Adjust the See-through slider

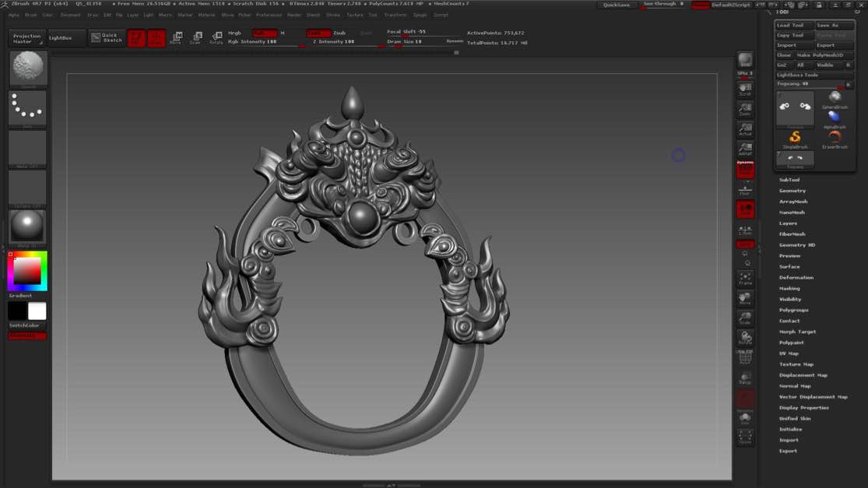click(664, 5)
